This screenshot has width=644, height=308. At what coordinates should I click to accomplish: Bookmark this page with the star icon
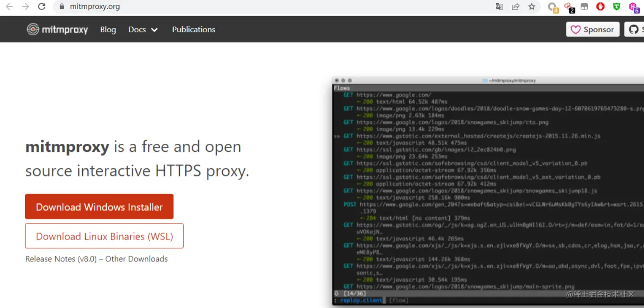[x=532, y=6]
